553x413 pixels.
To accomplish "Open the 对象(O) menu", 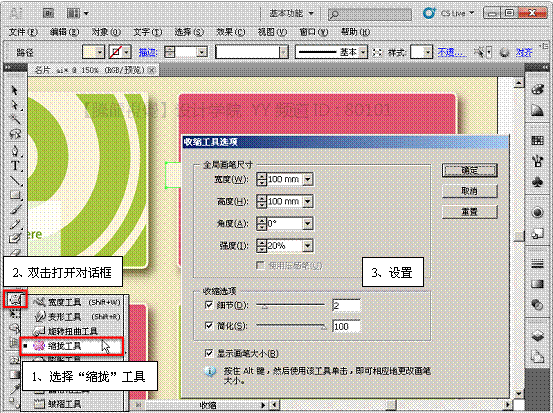I will [x=106, y=32].
